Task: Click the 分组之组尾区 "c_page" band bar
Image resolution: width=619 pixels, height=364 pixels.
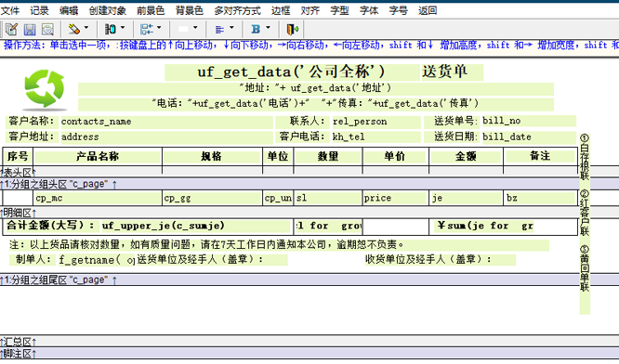Action: coord(309,280)
